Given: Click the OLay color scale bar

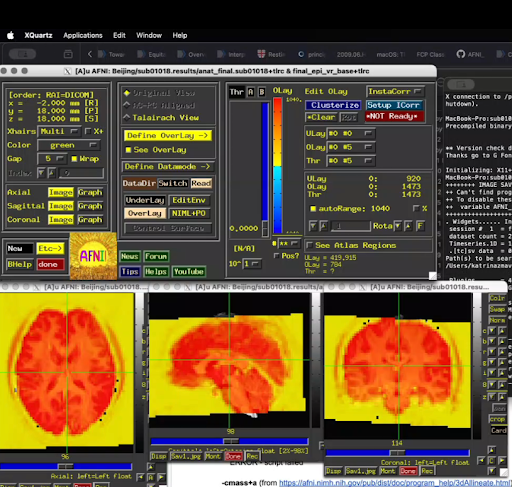Looking at the screenshot, I should click(278, 165).
